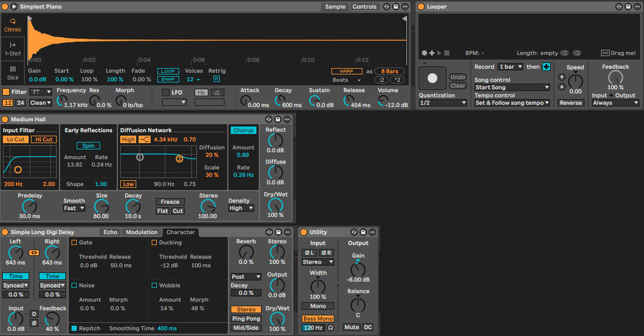644x336 pixels.
Task: Click Looper speed down arrow button
Action: [x=562, y=86]
